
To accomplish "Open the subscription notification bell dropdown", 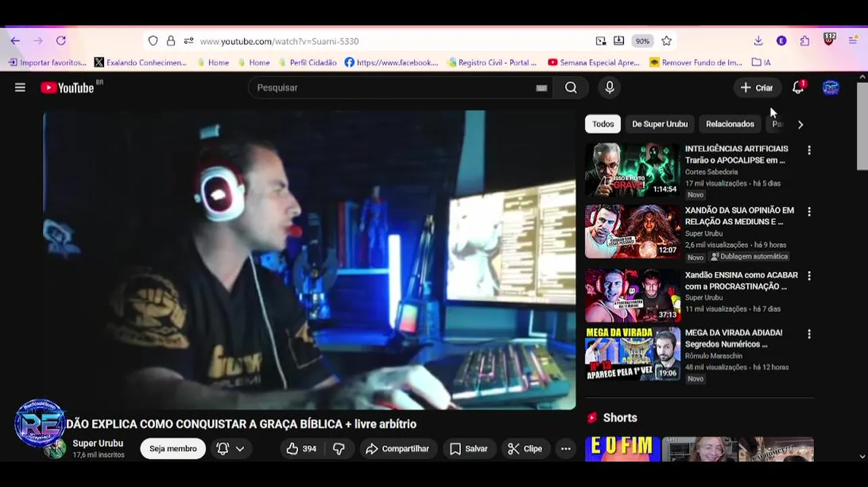I will pos(231,448).
